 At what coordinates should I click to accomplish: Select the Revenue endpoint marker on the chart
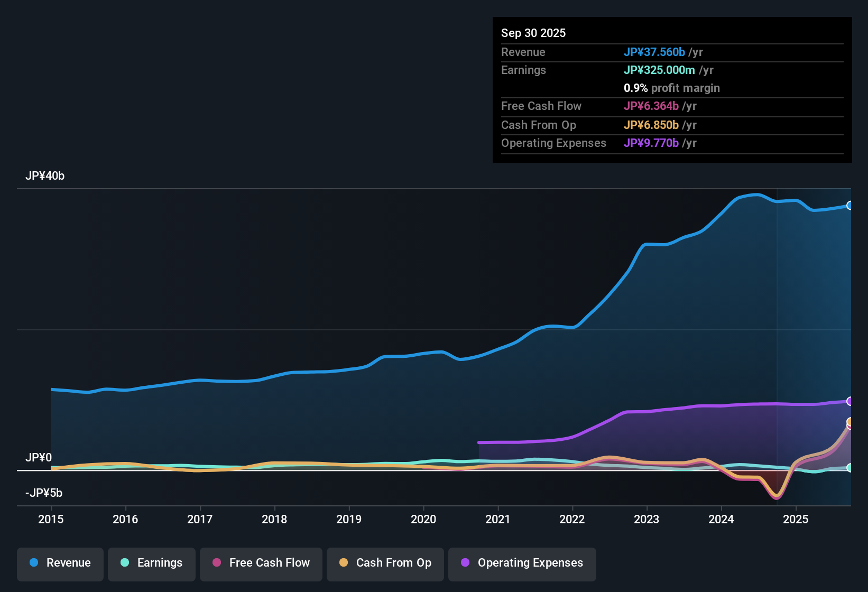tap(849, 205)
